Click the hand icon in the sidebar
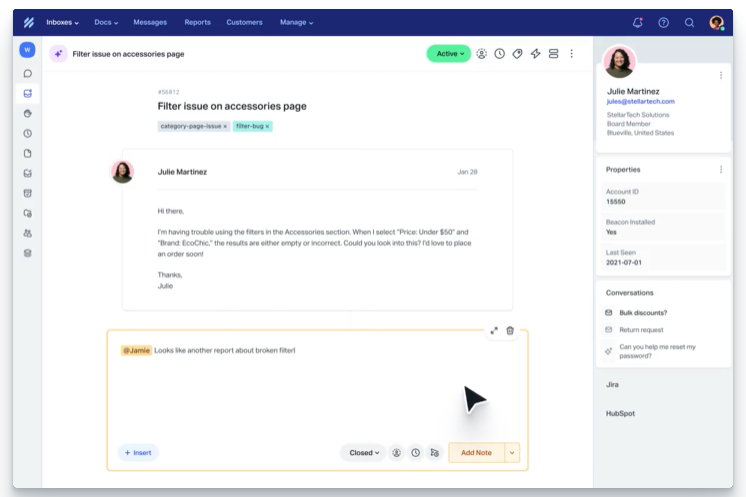This screenshot has height=497, width=746. [x=28, y=113]
